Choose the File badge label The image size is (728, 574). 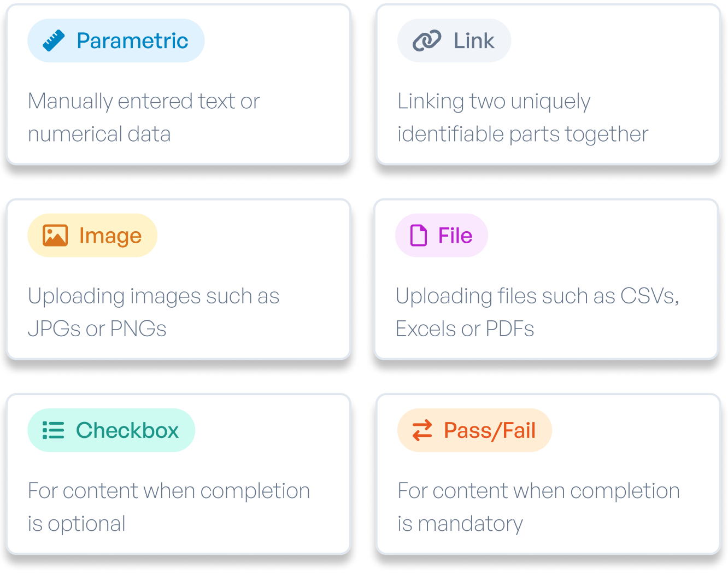pos(455,236)
